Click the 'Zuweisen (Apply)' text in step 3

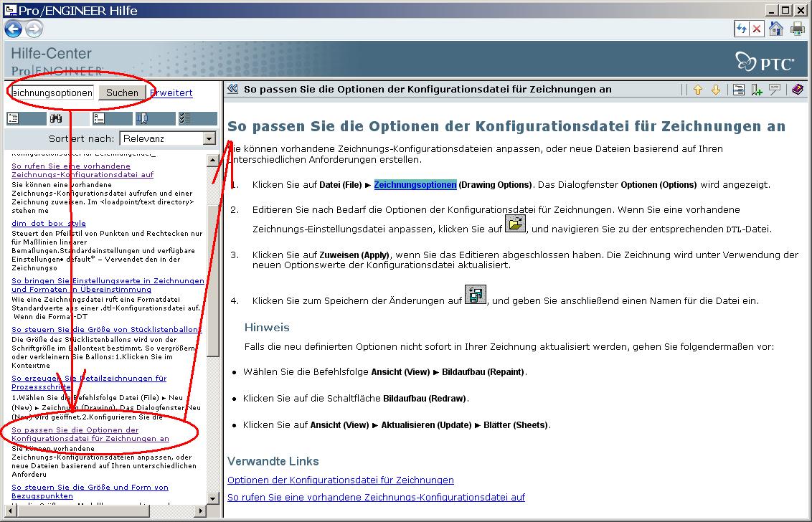pos(354,255)
